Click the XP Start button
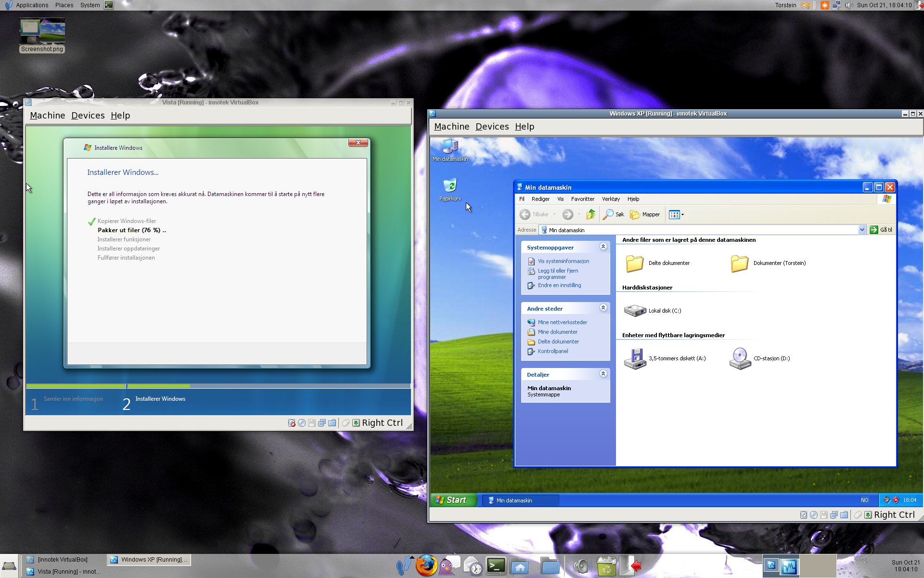924x578 pixels. click(x=453, y=500)
